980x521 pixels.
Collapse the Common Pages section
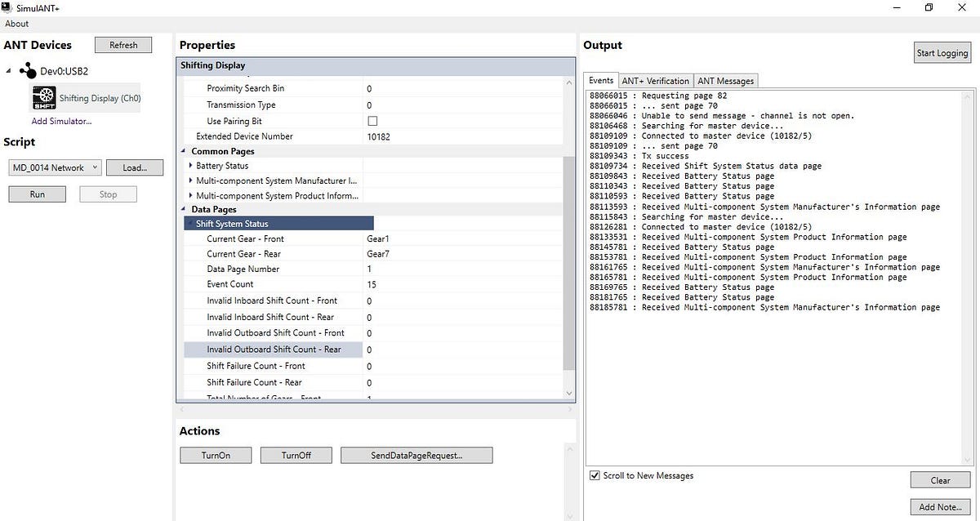coord(183,151)
